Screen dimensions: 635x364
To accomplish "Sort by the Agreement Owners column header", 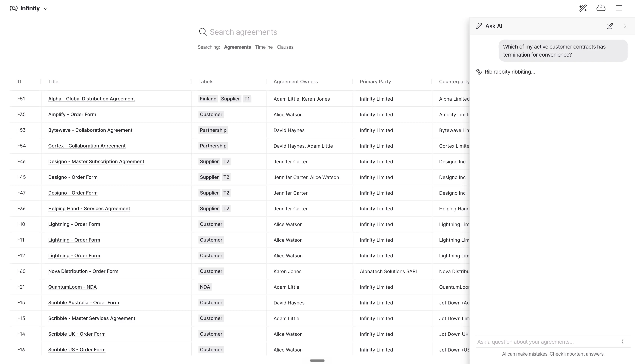I will (x=295, y=82).
